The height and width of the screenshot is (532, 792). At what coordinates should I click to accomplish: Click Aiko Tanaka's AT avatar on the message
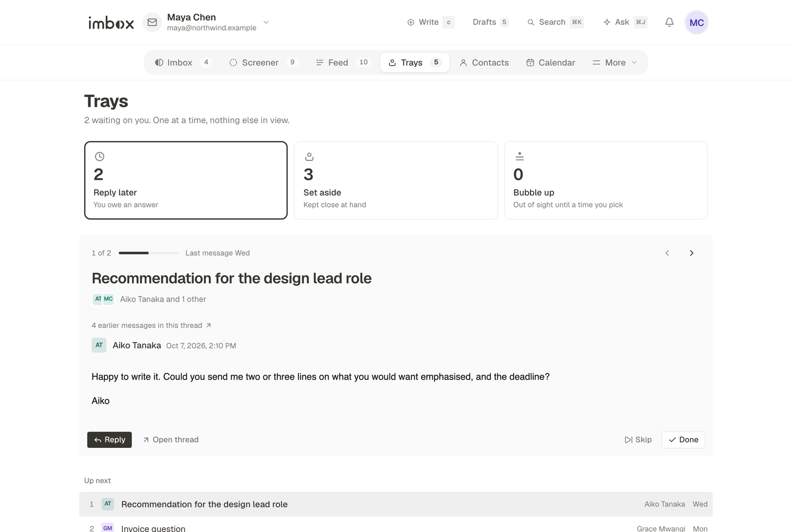pyautogui.click(x=99, y=345)
